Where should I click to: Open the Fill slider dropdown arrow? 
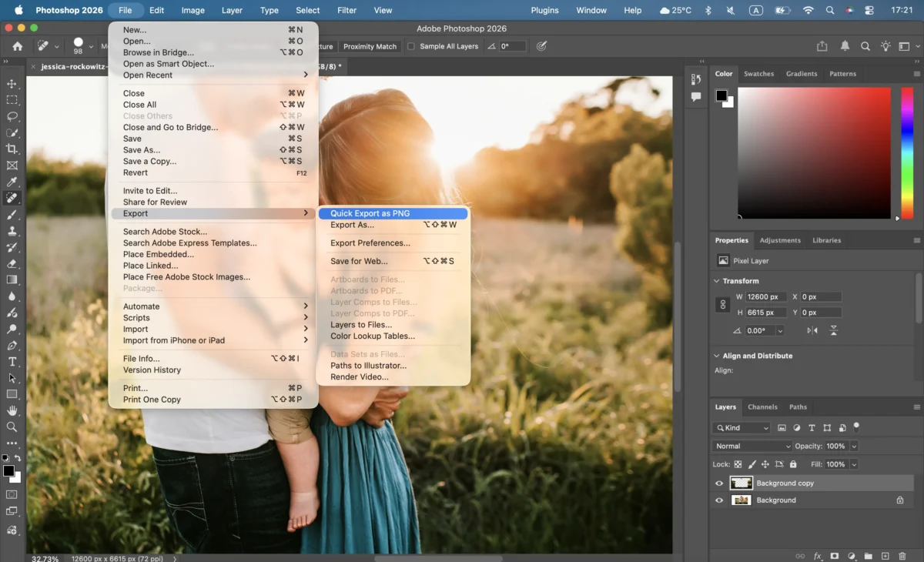[x=854, y=464]
